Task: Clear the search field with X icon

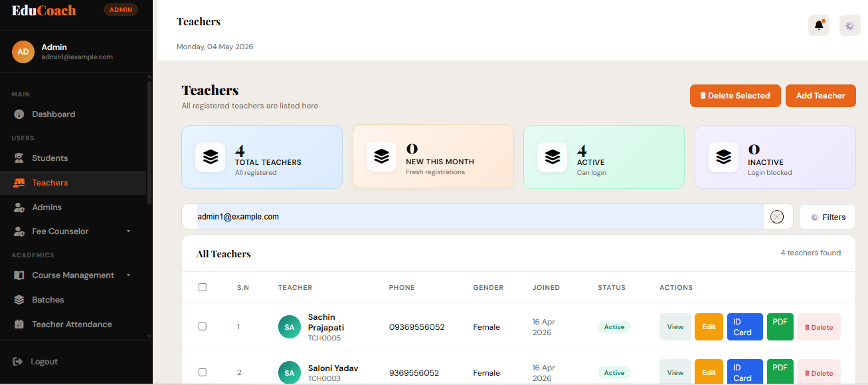Action: 777,217
